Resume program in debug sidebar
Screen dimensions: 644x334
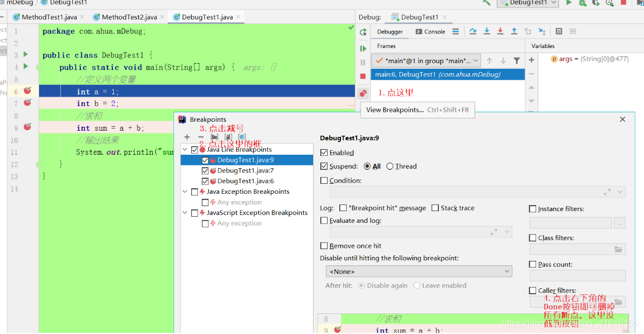pyautogui.click(x=363, y=49)
